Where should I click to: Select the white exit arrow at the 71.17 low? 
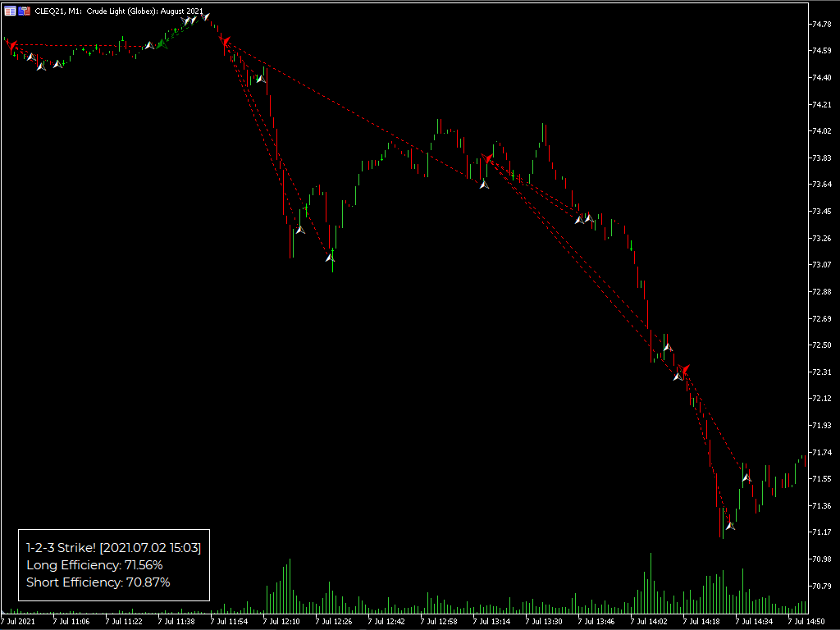point(730,526)
